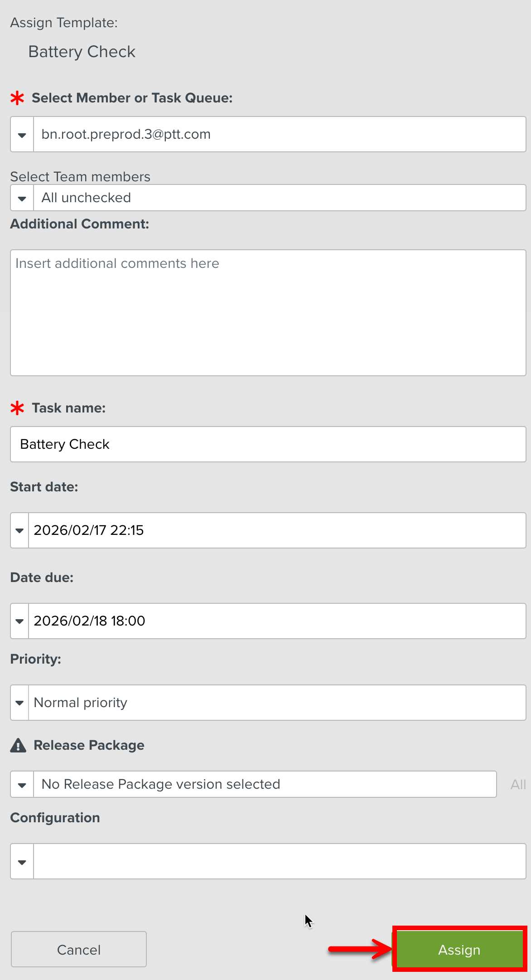Click the warning icon beside Release Package
Screen dimensions: 531x980
click(x=17, y=745)
